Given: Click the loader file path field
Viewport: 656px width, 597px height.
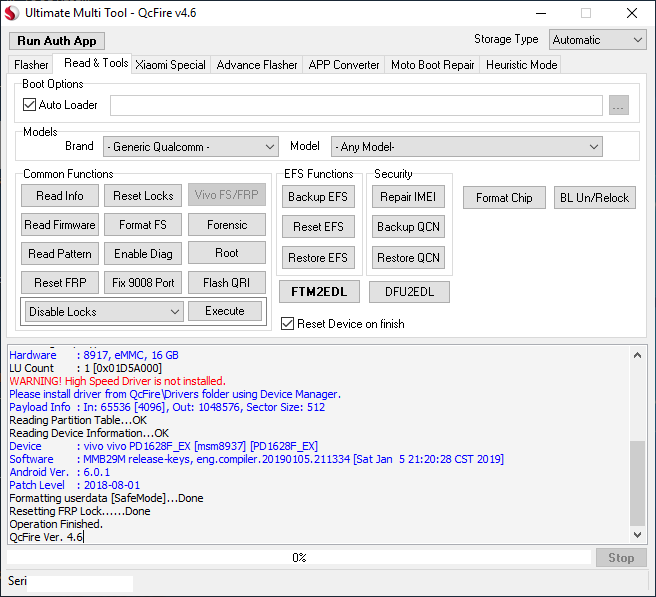Looking at the screenshot, I should click(x=356, y=105).
